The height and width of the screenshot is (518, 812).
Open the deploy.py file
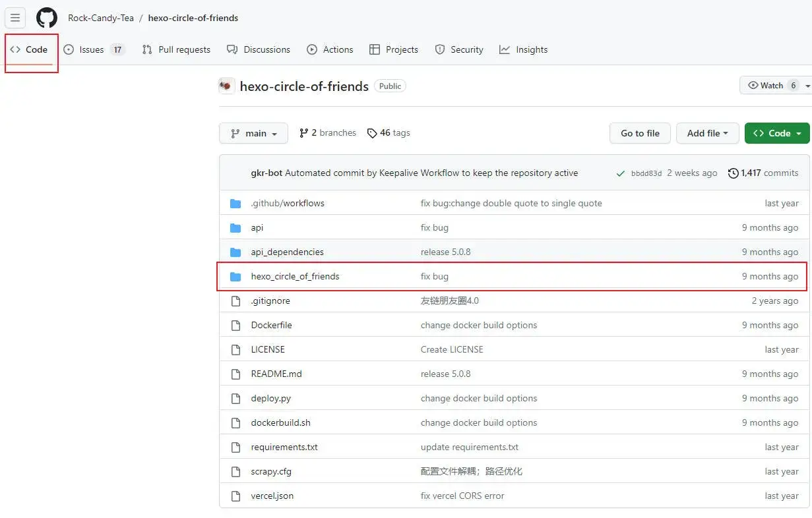[x=271, y=399]
